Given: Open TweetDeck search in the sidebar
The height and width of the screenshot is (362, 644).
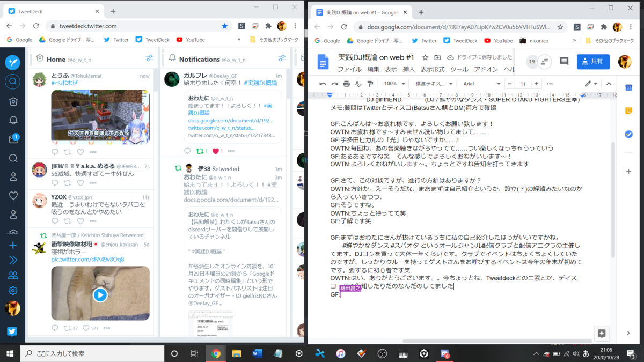Looking at the screenshot, I should coord(13,82).
